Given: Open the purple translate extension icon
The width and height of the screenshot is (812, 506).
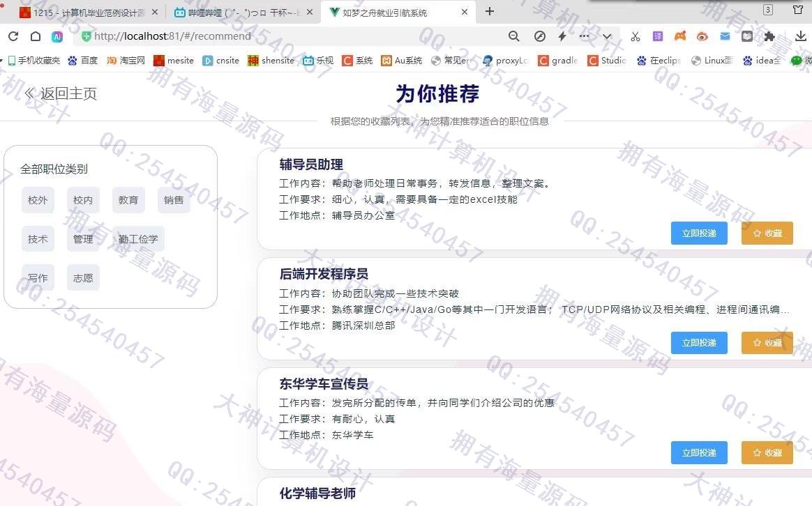Looking at the screenshot, I should point(658,36).
